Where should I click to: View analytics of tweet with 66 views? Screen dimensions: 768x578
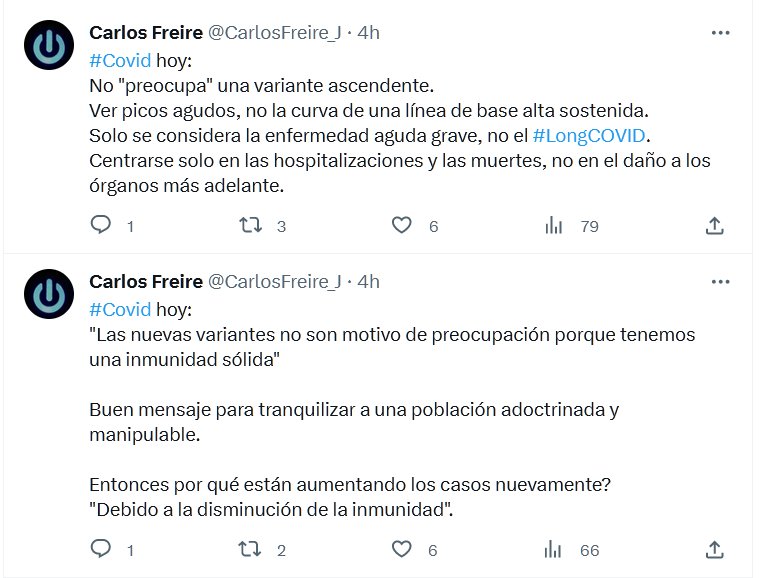553,549
